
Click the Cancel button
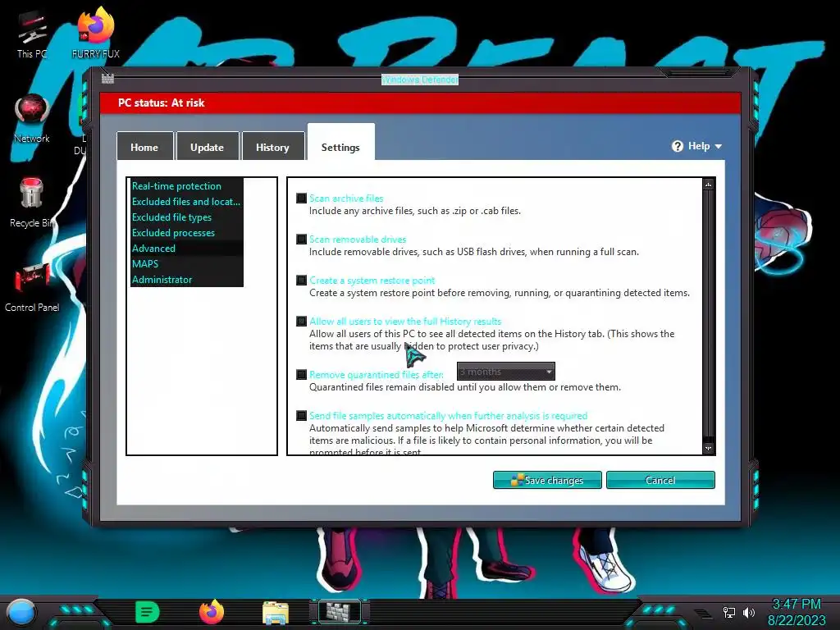[660, 480]
